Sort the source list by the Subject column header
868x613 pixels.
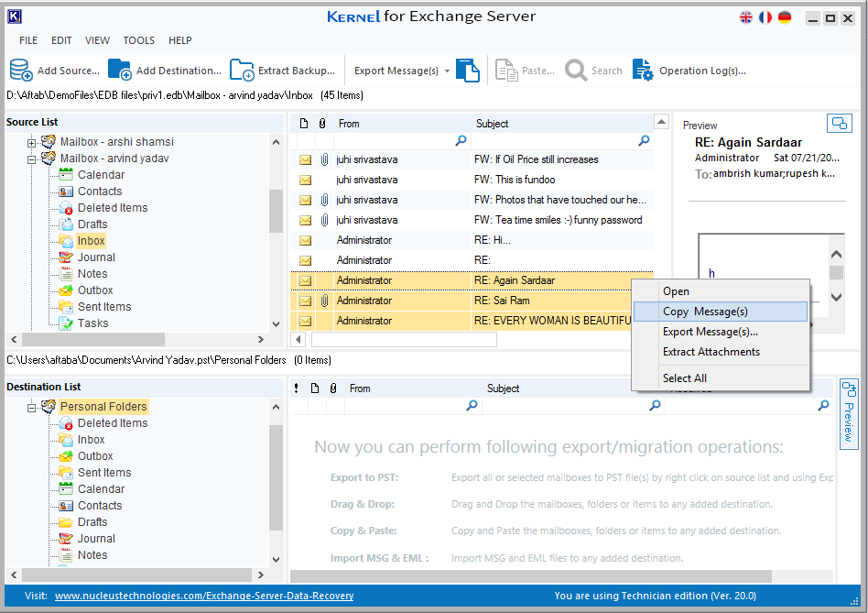(x=492, y=124)
